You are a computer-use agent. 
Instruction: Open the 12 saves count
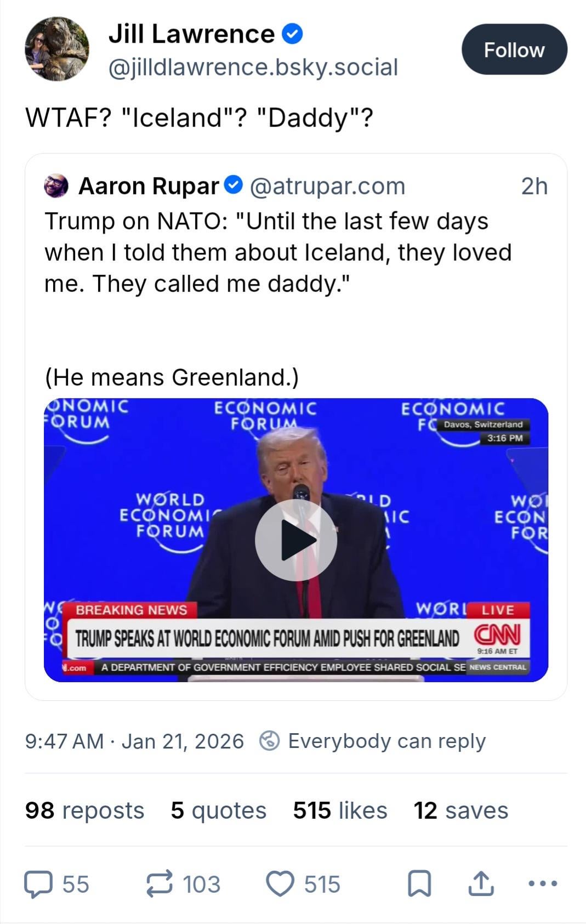click(460, 810)
